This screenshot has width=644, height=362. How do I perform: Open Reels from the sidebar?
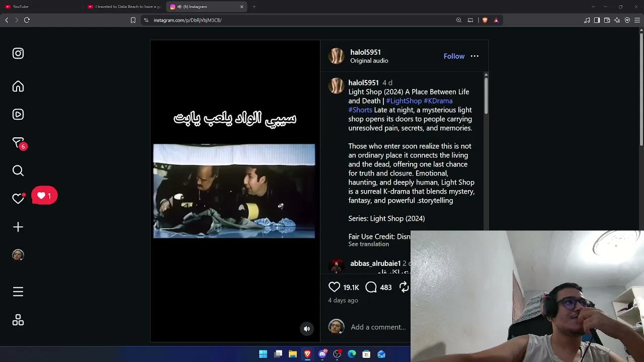click(18, 115)
